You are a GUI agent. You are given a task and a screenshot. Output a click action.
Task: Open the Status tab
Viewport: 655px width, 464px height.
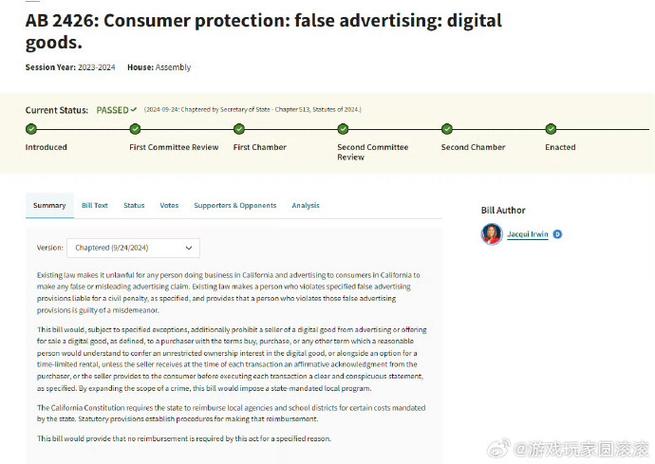click(134, 205)
